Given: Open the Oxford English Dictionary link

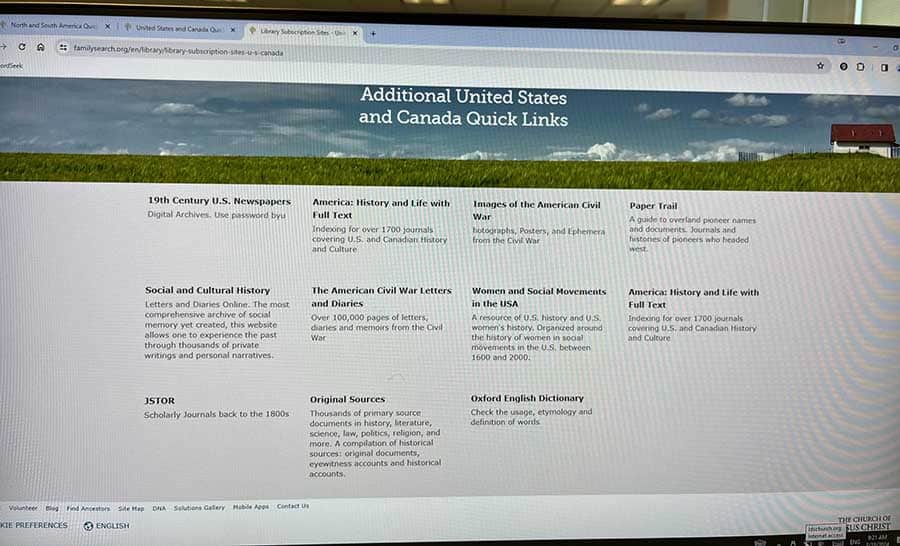Looking at the screenshot, I should click(x=527, y=398).
